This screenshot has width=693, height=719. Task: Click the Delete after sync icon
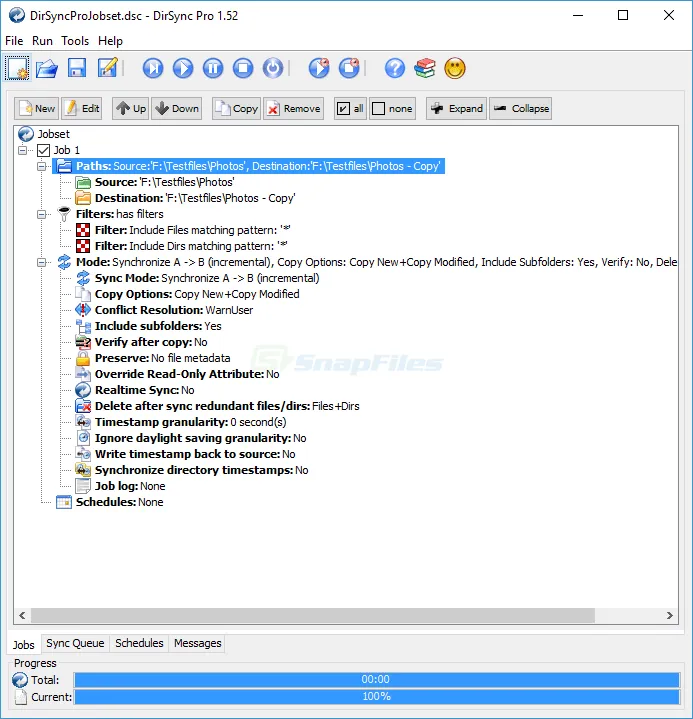83,406
